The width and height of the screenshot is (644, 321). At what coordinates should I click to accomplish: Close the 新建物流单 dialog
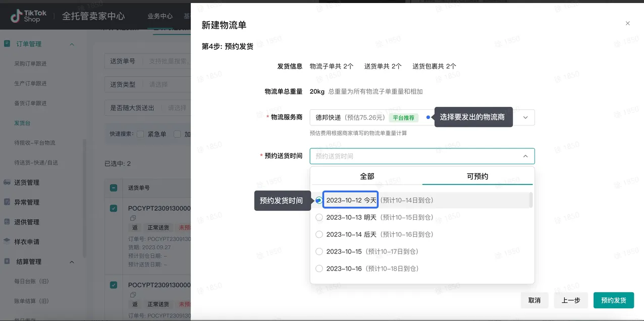(628, 23)
